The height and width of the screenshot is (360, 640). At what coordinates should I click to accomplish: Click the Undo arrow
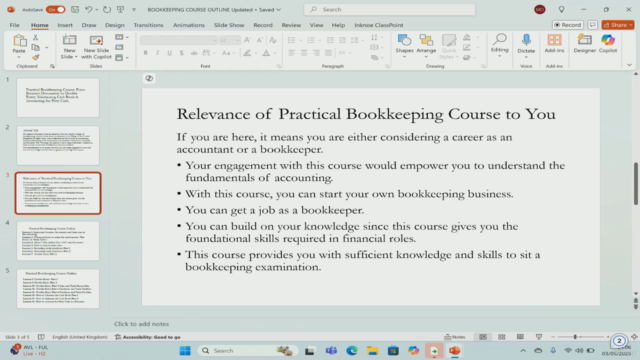[x=89, y=9]
